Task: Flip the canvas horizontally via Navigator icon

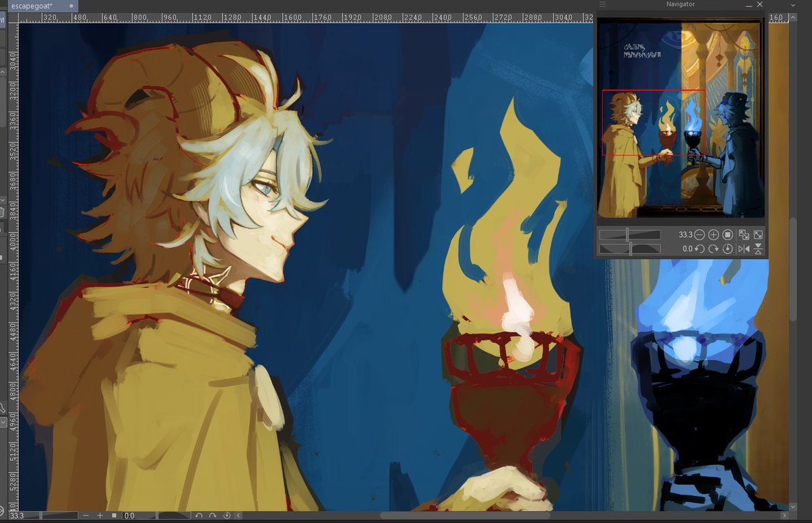Action: [x=744, y=248]
